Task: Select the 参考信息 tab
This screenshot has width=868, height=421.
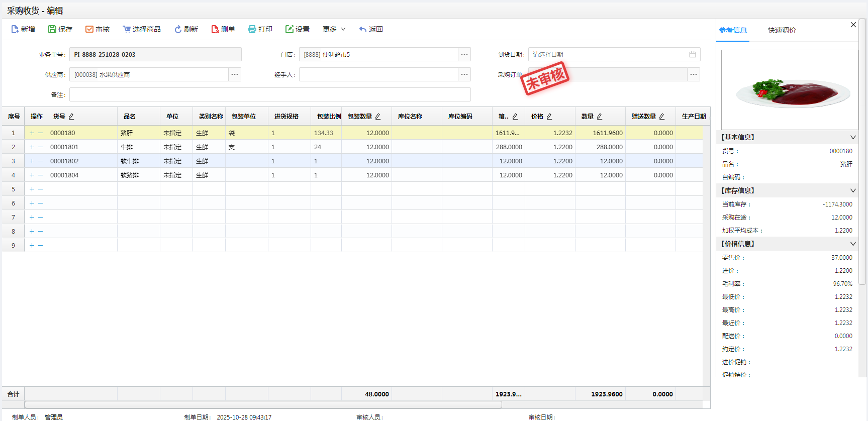Action: 733,30
